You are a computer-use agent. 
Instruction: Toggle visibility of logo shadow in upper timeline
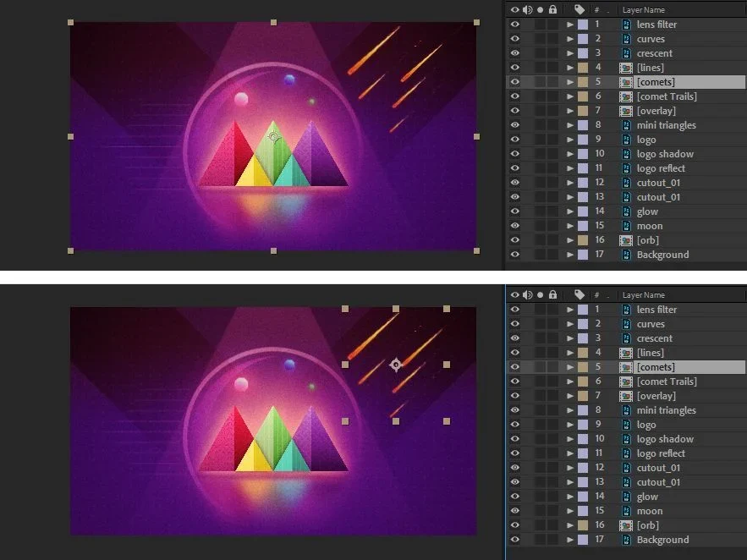point(515,154)
